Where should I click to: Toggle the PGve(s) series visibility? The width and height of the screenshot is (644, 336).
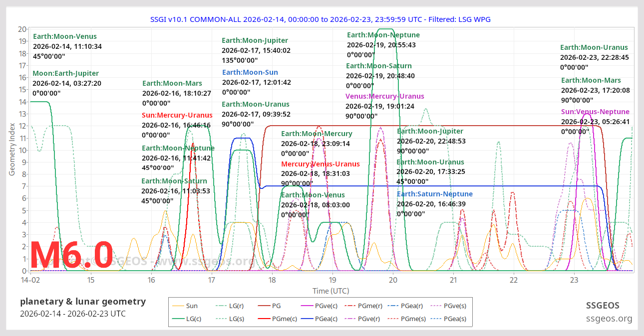click(x=436, y=305)
